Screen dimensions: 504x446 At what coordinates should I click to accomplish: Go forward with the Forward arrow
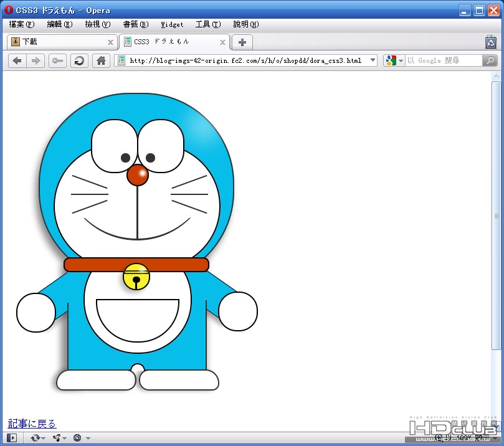coord(36,60)
